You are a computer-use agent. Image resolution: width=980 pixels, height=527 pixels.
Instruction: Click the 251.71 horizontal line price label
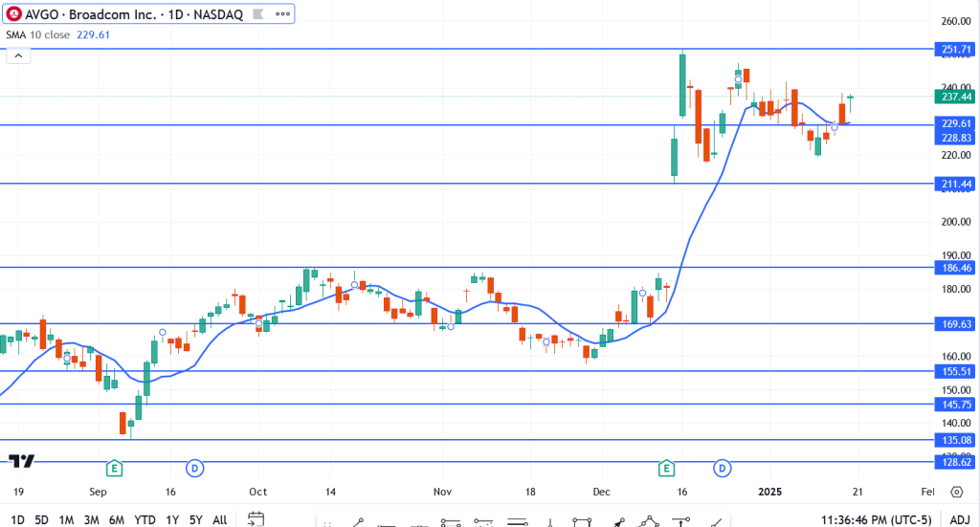pos(957,48)
